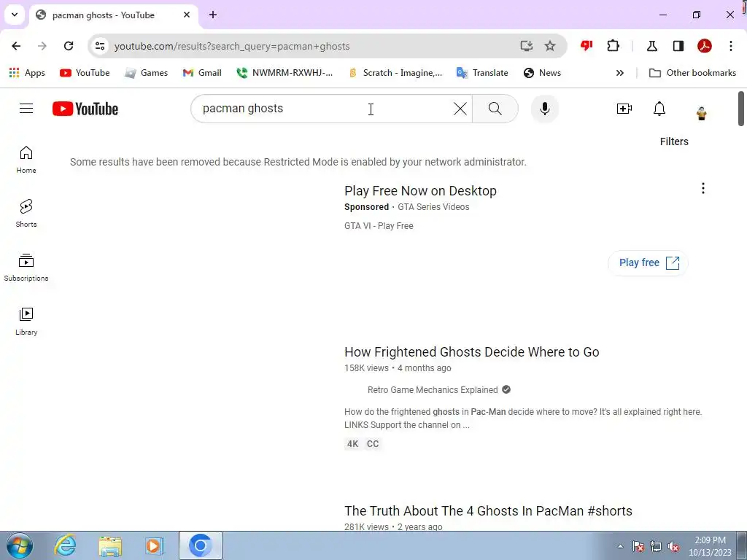Open the Chrome three-dot menu

tap(730, 46)
